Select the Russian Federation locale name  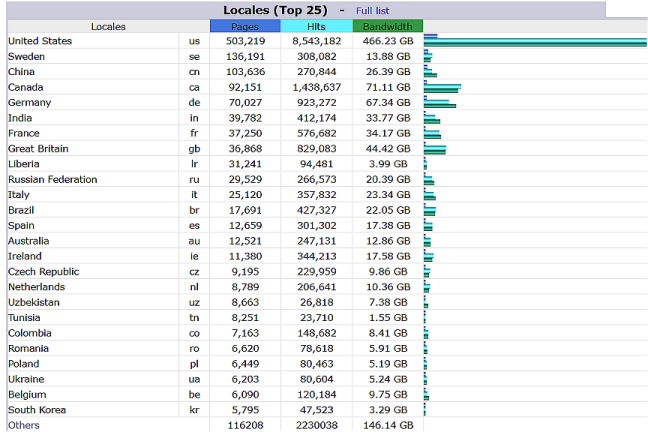pyautogui.click(x=53, y=179)
